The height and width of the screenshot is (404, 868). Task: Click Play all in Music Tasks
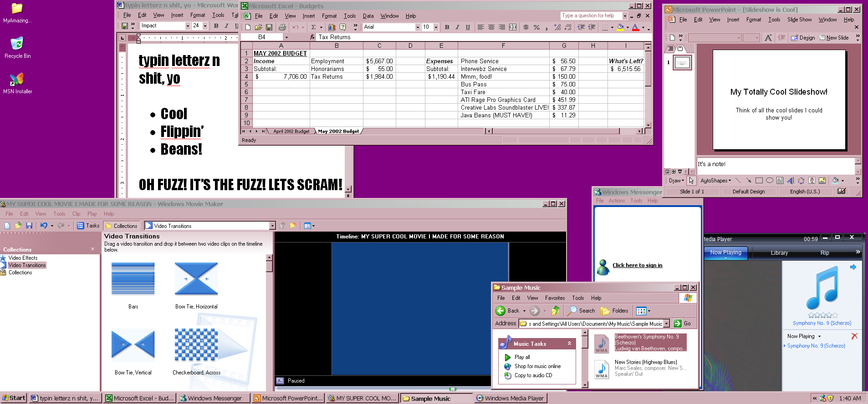[522, 357]
